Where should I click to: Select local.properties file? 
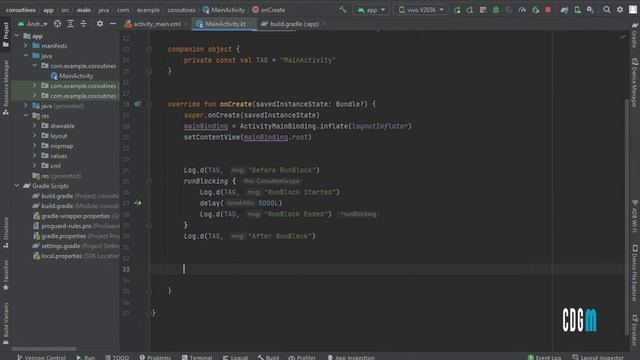coord(76,256)
